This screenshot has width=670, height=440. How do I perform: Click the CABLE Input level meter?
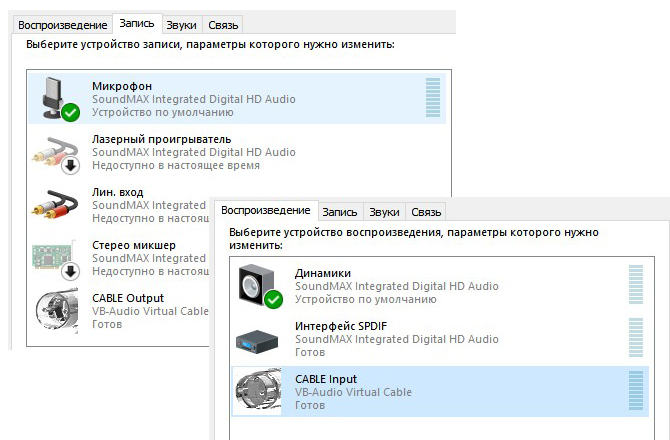pos(636,390)
